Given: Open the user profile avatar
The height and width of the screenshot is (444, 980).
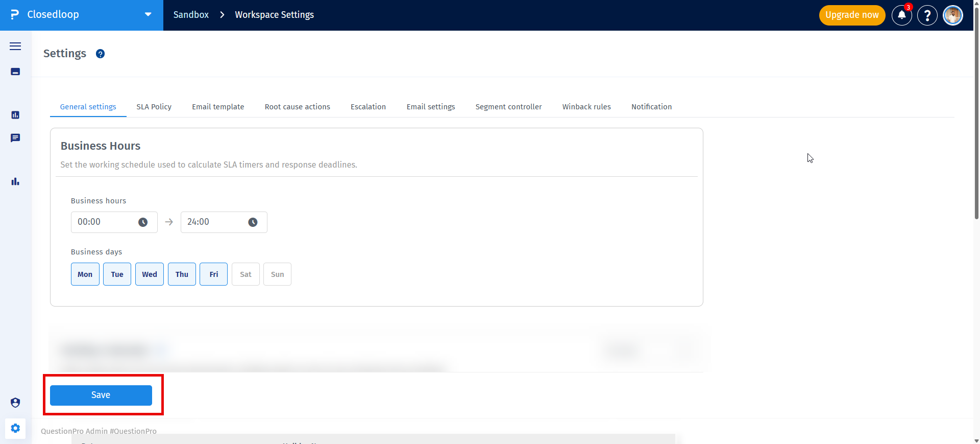Looking at the screenshot, I should tap(952, 15).
